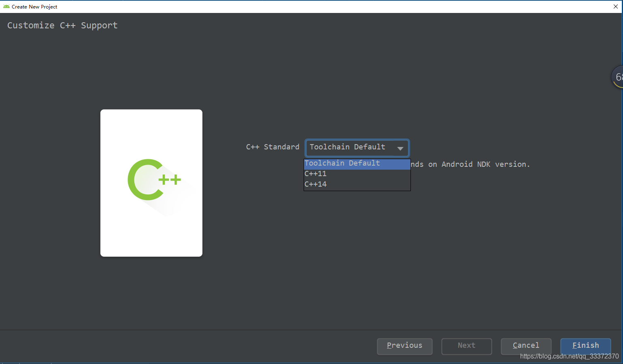Select Toolchain Default in dropdown list
This screenshot has height=364, width=623.
coord(357,164)
